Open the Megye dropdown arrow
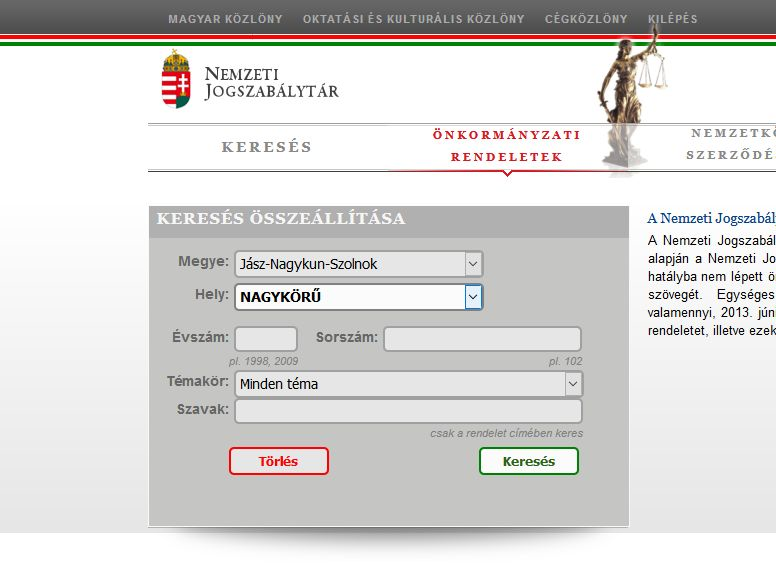The width and height of the screenshot is (776, 566). [x=473, y=264]
